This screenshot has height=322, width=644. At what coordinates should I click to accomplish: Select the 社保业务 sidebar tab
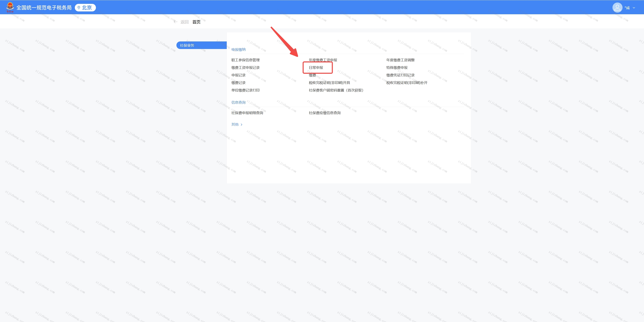(201, 45)
